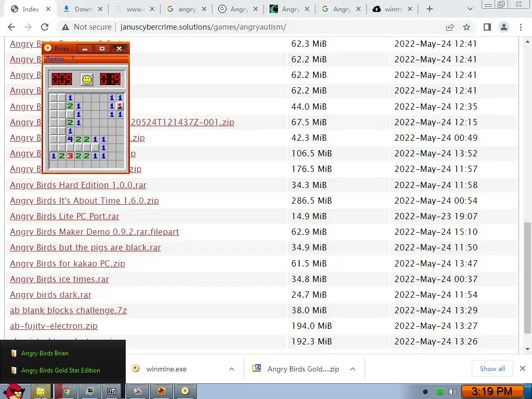Close the winm cloud tab
Image resolution: width=532 pixels, height=399 pixels.
410,9
